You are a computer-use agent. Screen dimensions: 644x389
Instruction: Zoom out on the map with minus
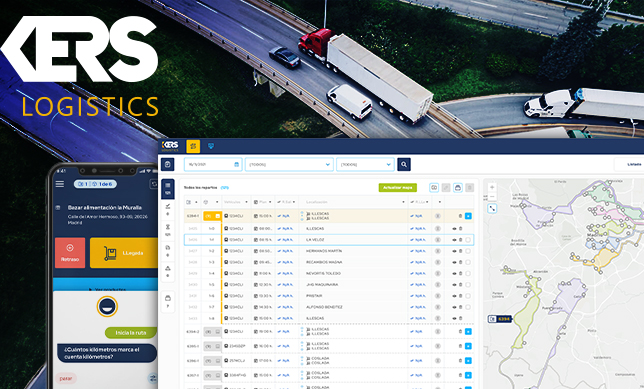[492, 197]
